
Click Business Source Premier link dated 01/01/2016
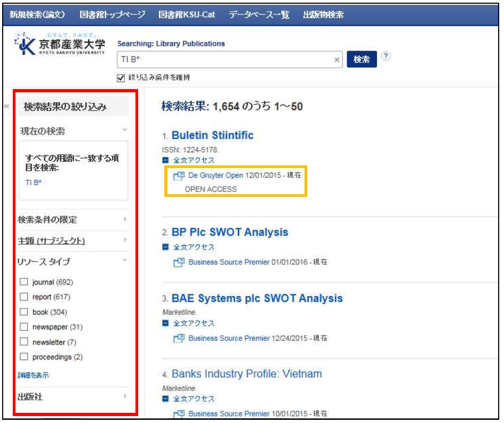229,262
